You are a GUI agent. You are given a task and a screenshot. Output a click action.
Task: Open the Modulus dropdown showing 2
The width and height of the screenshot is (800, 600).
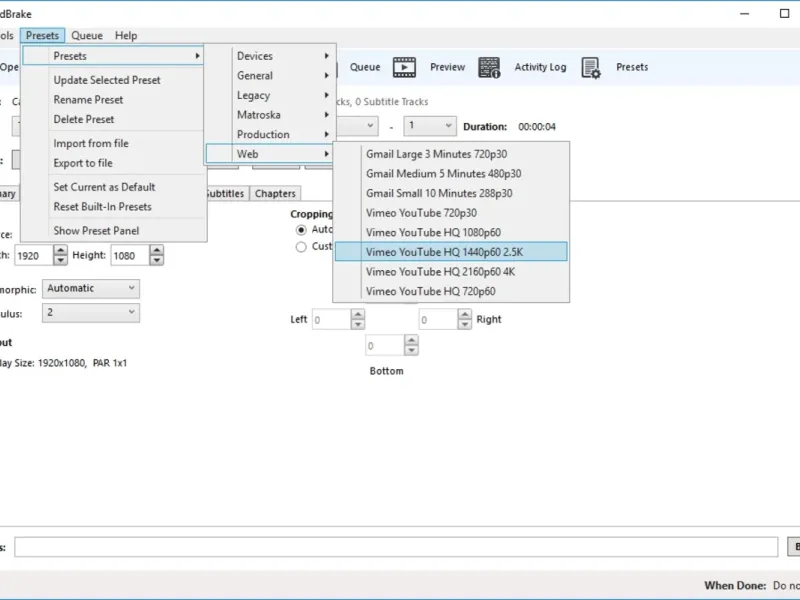point(91,312)
